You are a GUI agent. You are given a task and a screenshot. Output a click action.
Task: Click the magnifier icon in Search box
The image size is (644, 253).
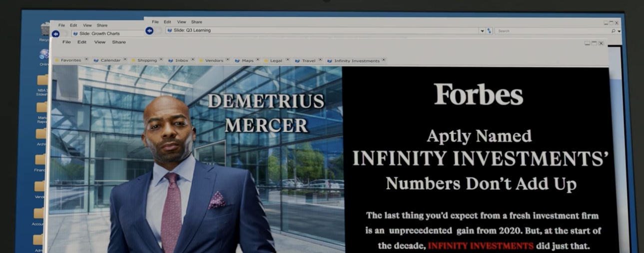click(x=613, y=31)
